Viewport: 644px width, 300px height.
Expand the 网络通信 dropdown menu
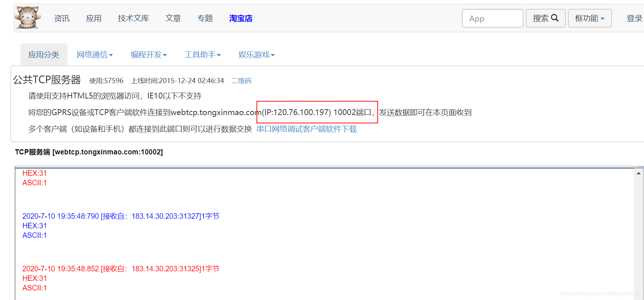point(95,54)
